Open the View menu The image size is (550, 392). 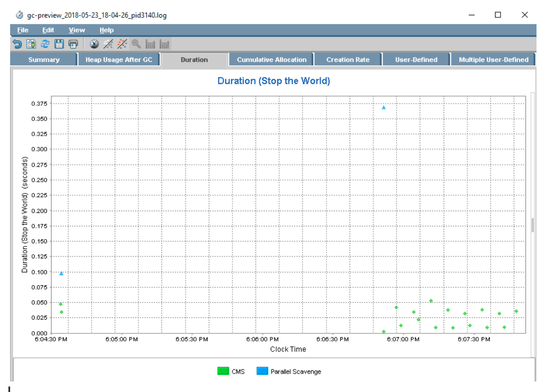(x=77, y=30)
